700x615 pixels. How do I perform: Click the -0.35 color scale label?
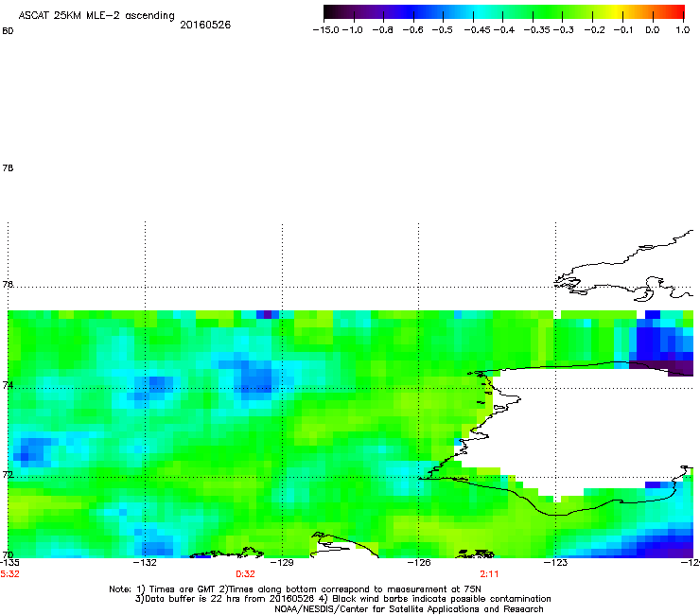coord(537,30)
